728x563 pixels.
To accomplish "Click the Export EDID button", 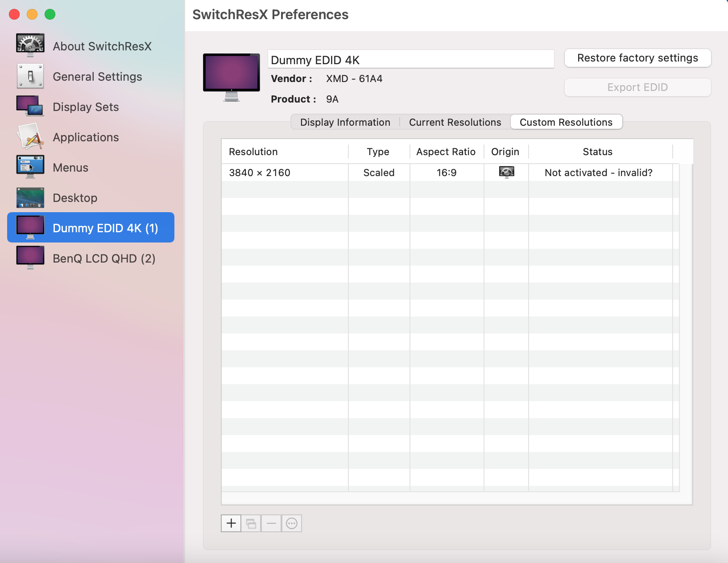I will click(x=637, y=87).
